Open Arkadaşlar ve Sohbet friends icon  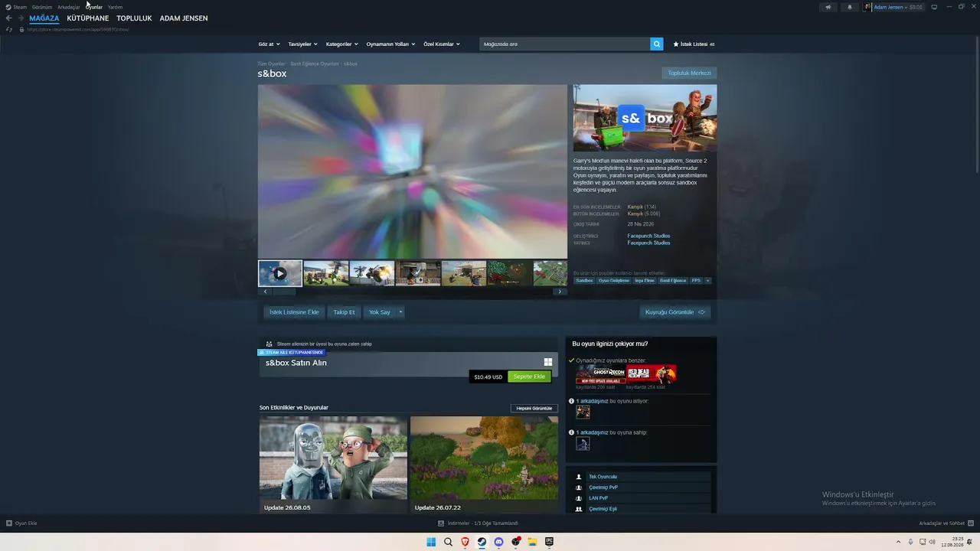click(x=969, y=523)
